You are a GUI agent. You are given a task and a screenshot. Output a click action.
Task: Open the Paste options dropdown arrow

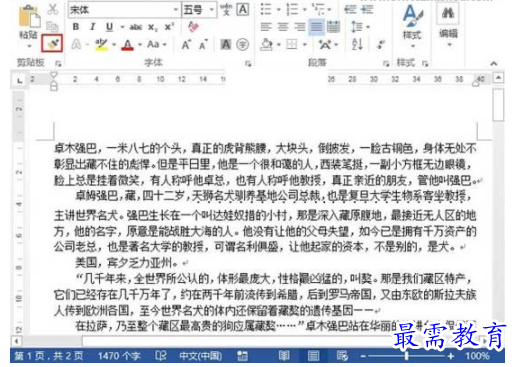[29, 46]
